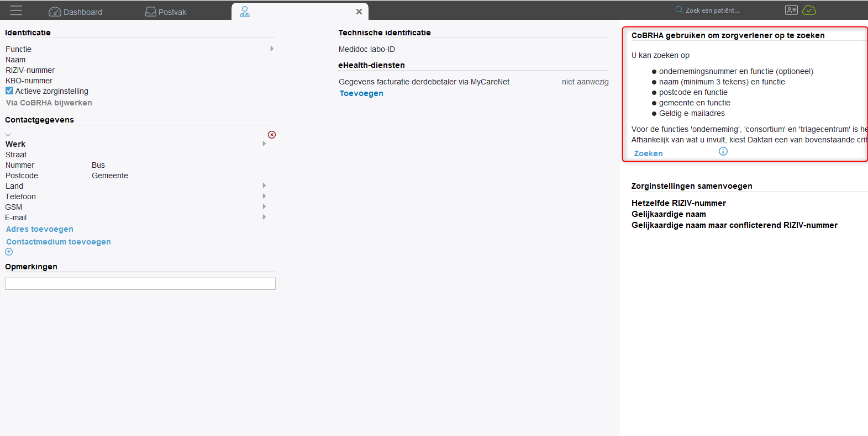Open the info icon next to Zoeken
The height and width of the screenshot is (436, 868).
(723, 151)
